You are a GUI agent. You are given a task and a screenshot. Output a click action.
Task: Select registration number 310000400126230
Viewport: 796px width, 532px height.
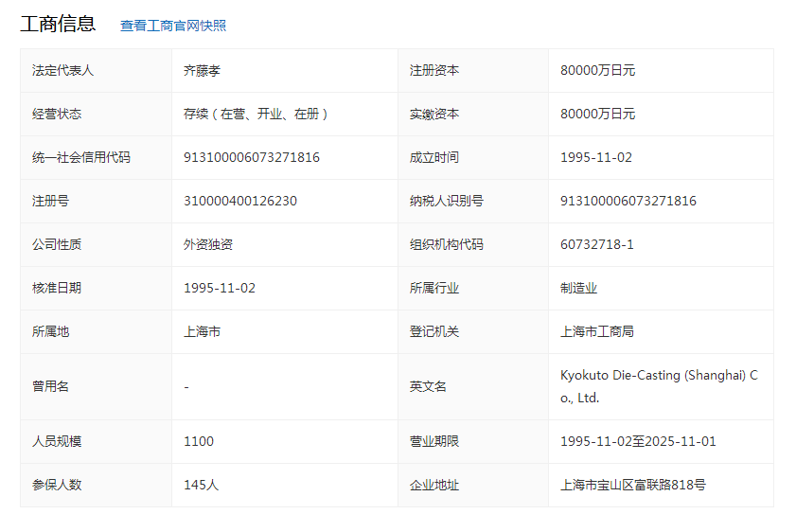coord(240,201)
